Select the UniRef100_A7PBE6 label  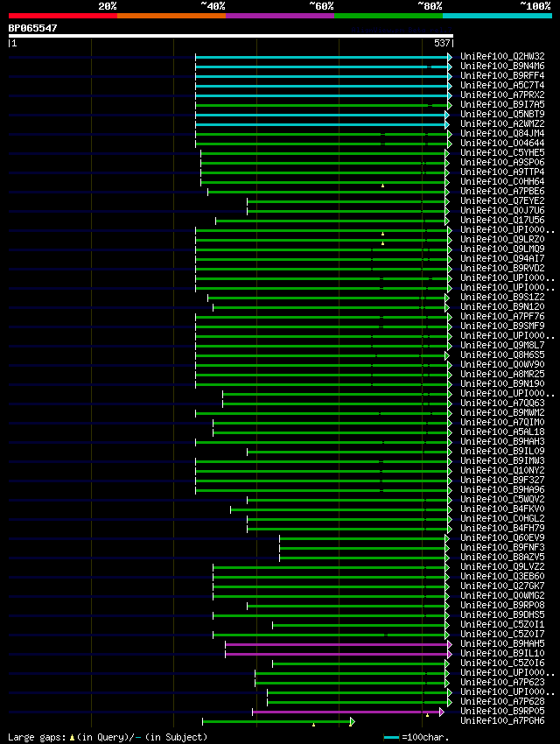pyautogui.click(x=502, y=191)
